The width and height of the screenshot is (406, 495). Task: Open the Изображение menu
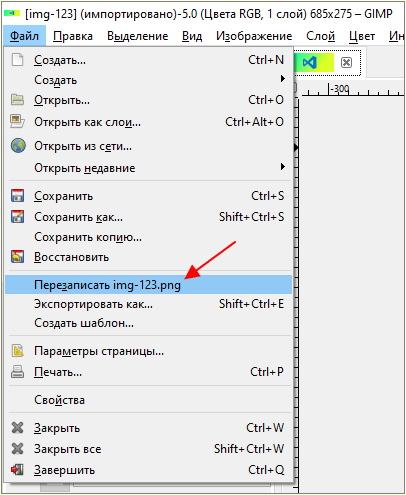click(x=254, y=36)
